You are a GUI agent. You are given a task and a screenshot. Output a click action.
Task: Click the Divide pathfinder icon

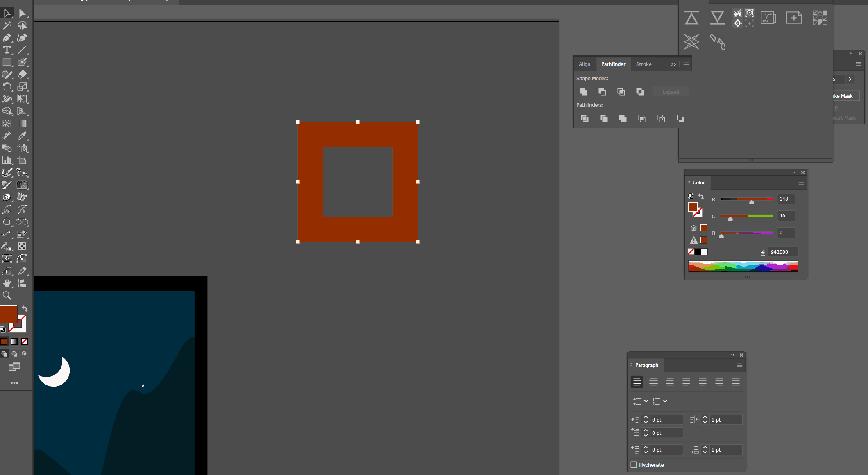point(585,118)
